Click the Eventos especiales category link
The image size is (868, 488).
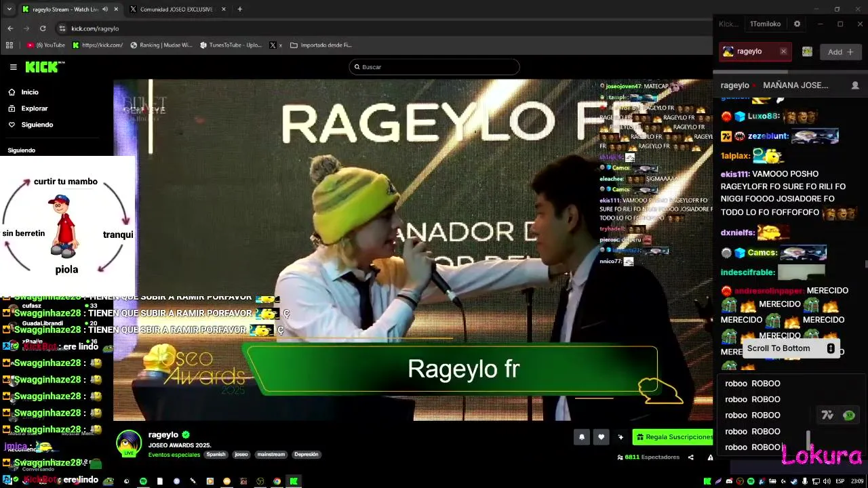pos(174,455)
